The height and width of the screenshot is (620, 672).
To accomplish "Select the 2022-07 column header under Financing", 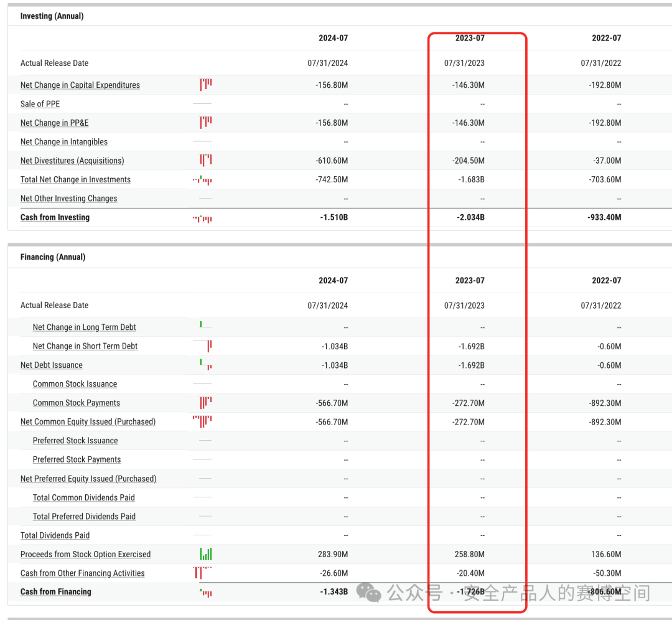I will coord(607,280).
